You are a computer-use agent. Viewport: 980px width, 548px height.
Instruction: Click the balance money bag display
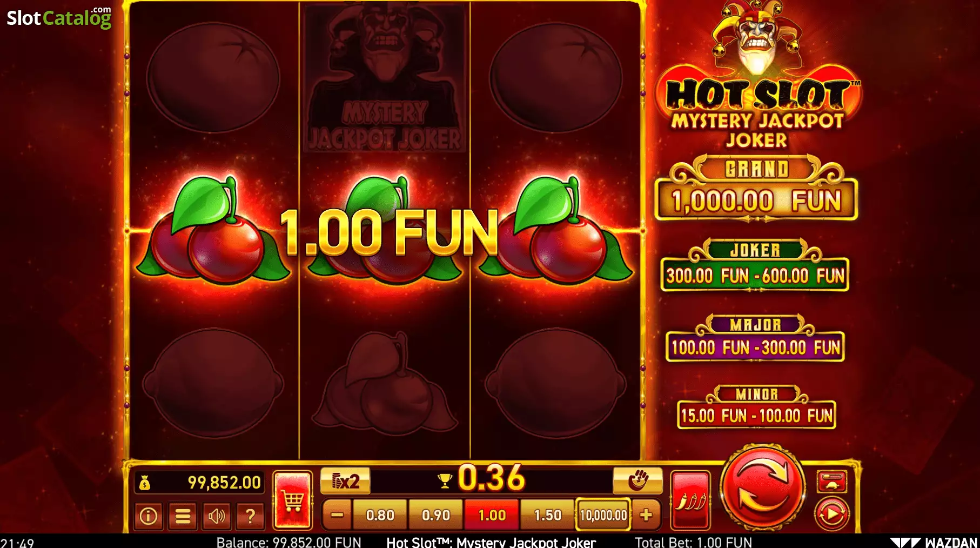pos(199,483)
